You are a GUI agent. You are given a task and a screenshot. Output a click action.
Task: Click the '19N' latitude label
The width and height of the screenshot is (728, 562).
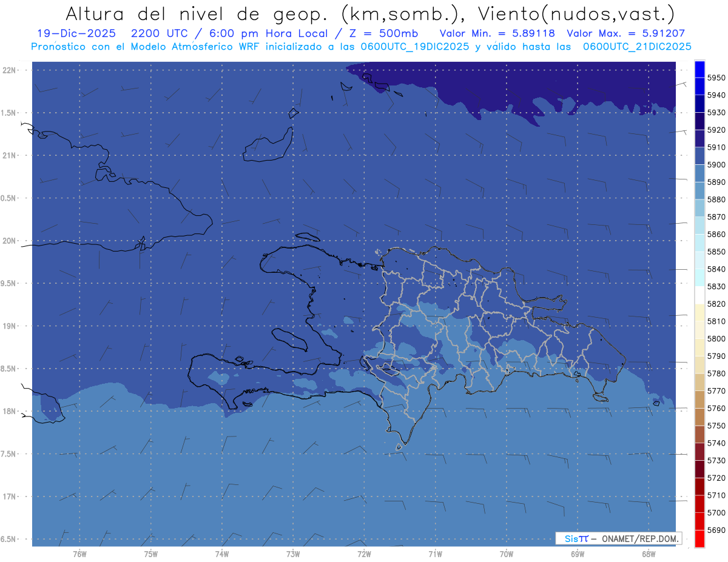(x=10, y=326)
